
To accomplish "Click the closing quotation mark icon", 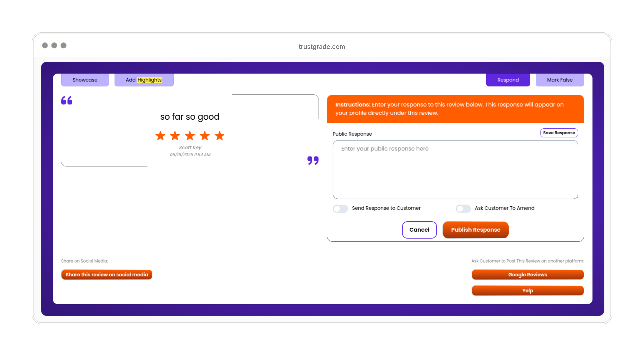I will [x=313, y=160].
